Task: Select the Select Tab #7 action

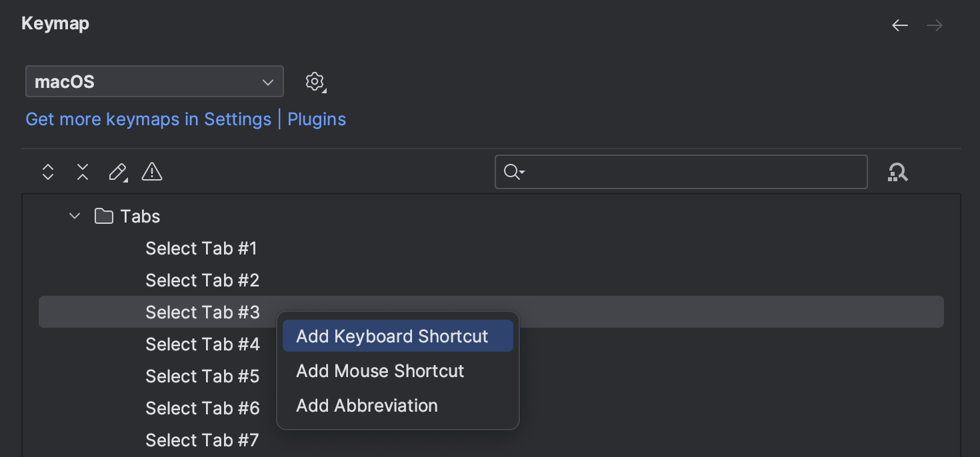Action: [x=202, y=440]
